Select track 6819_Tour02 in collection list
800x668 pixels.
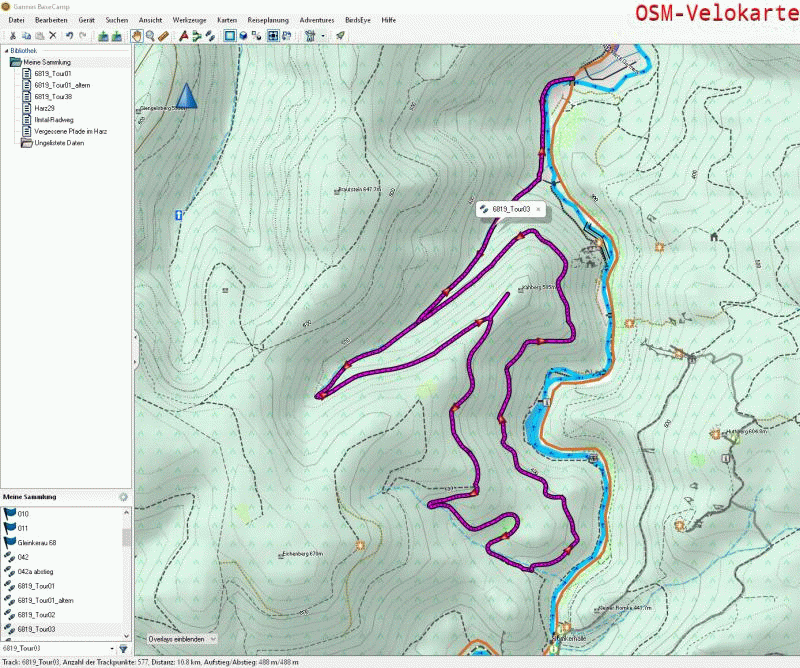pyautogui.click(x=36, y=615)
